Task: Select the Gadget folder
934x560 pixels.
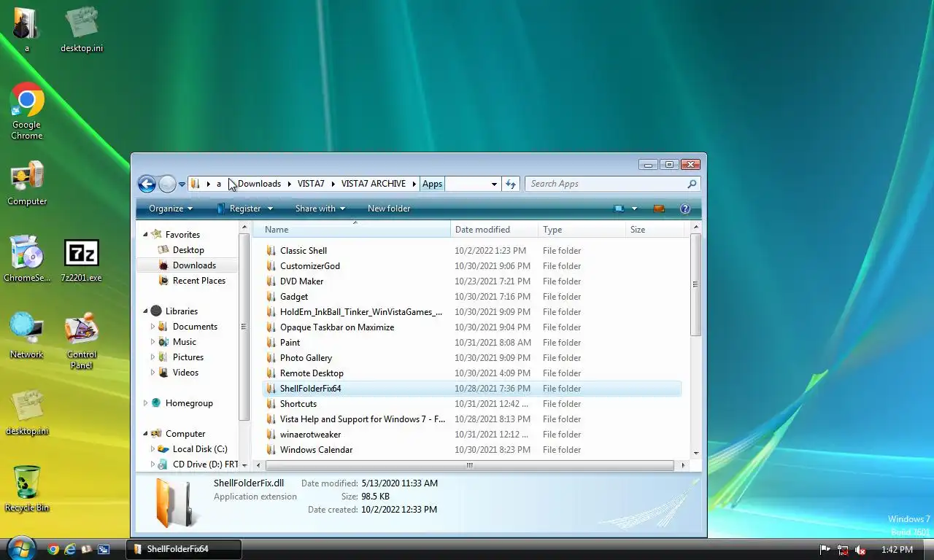Action: [x=294, y=297]
